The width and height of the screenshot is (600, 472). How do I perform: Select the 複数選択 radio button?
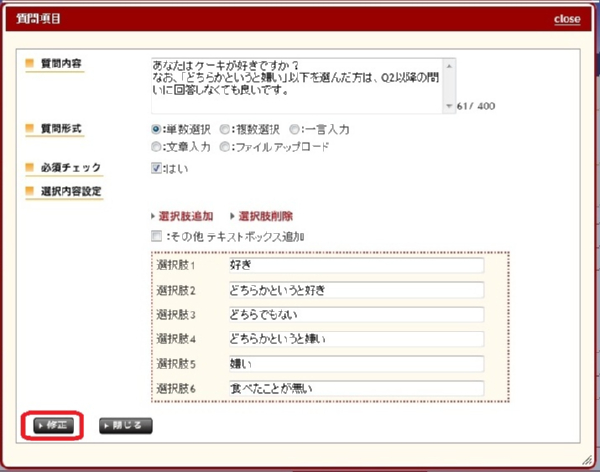pos(225,129)
